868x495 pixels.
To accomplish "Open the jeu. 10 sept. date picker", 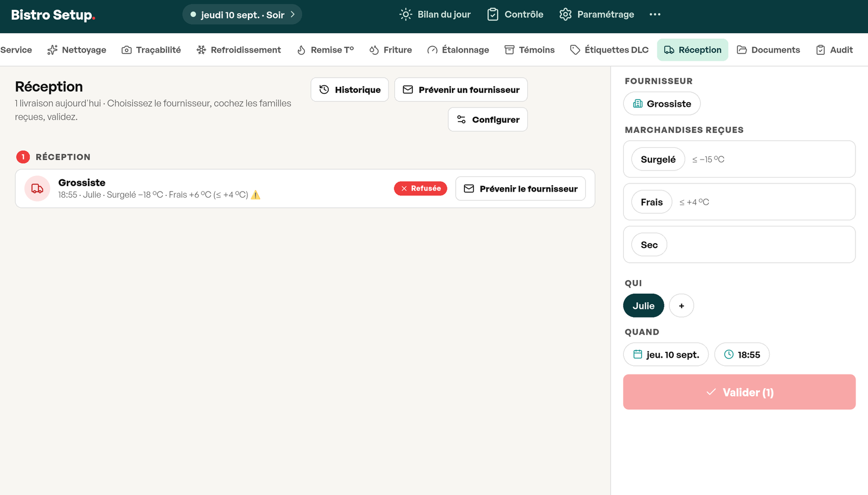I will pyautogui.click(x=666, y=354).
